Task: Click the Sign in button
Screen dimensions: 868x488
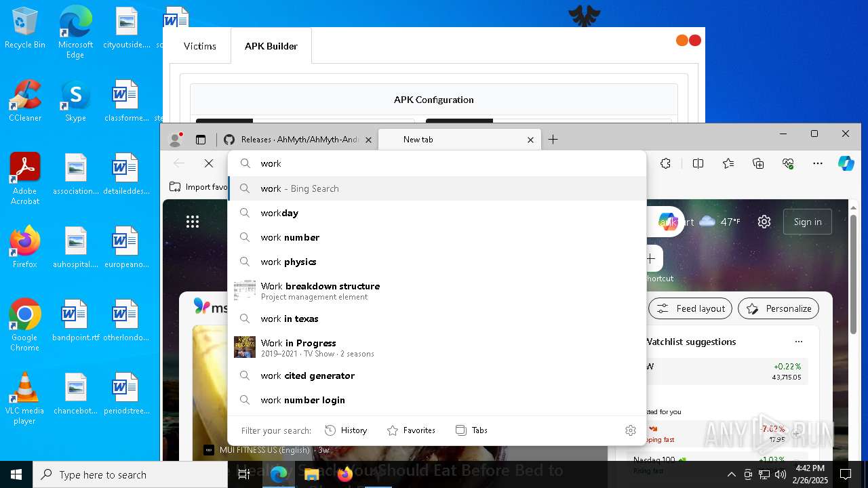Action: click(808, 222)
